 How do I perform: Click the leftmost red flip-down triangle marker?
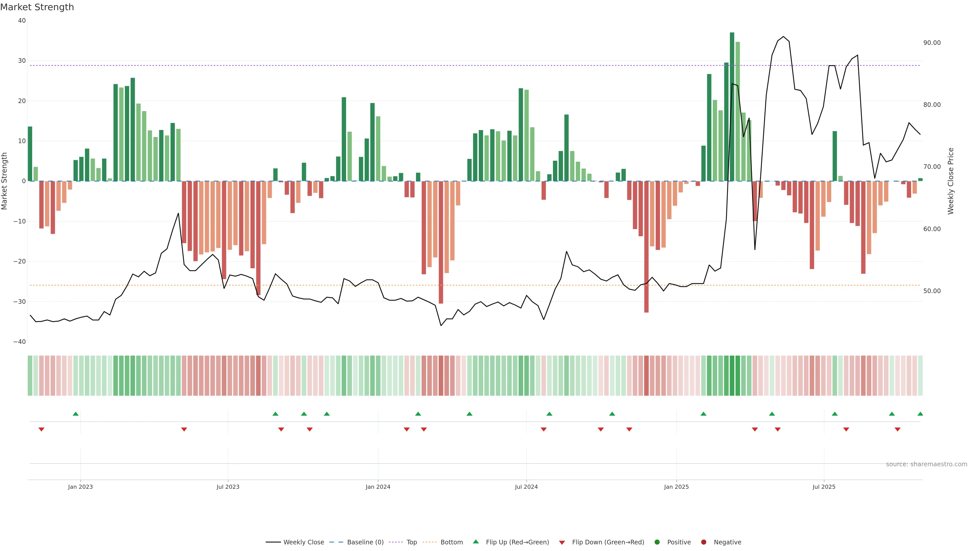point(41,429)
